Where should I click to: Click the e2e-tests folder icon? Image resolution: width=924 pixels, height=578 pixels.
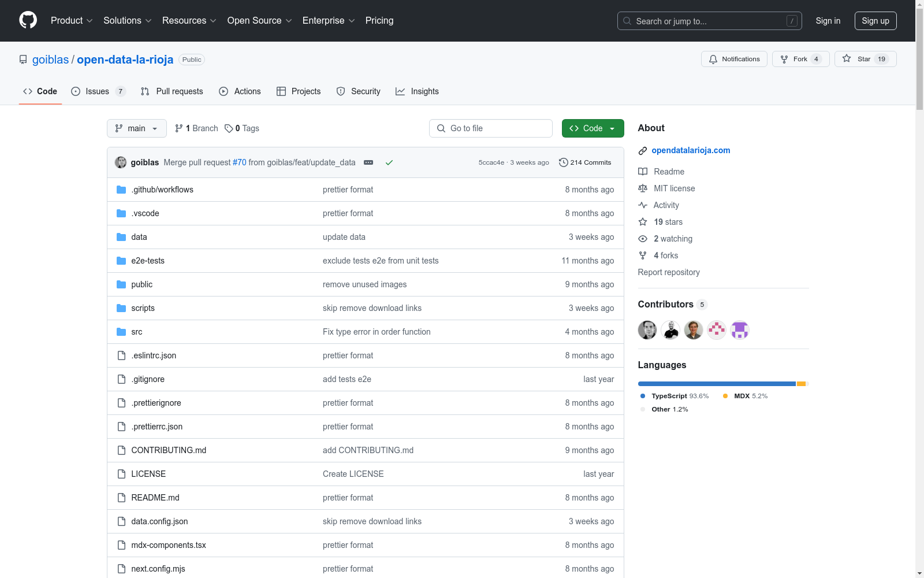pos(121,261)
